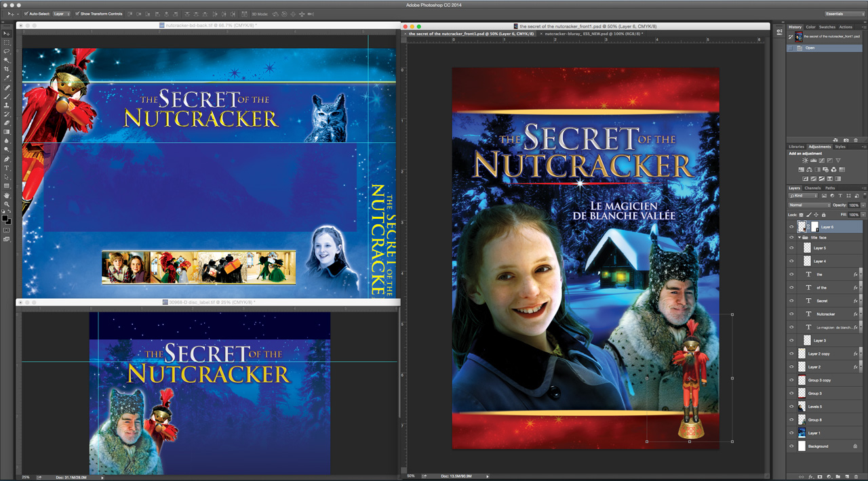Click the new layer icon in Layers panel
Viewport: 868px width, 481px height.
click(847, 477)
